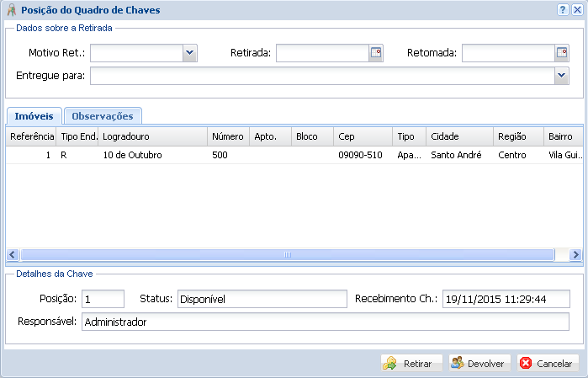
Task: Open the Retomada calendar picker
Action: coord(562,52)
